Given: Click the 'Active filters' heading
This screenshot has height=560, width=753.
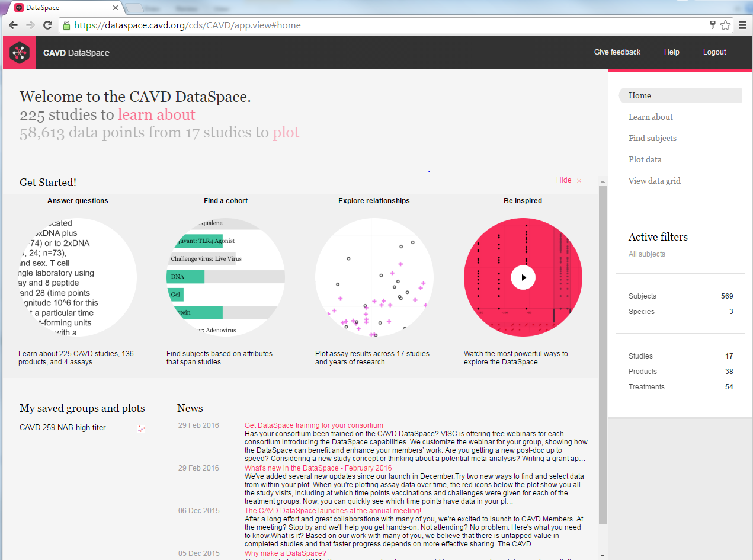Looking at the screenshot, I should tap(658, 237).
